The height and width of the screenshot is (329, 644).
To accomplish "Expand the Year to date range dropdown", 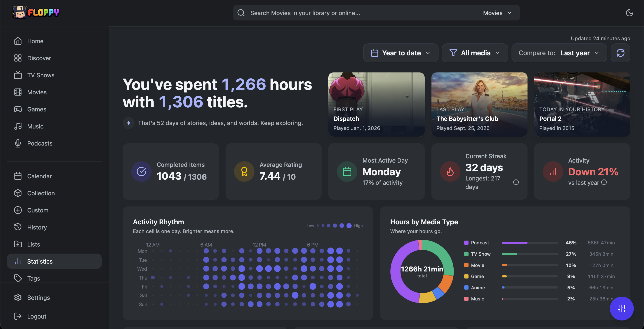I will tap(401, 53).
